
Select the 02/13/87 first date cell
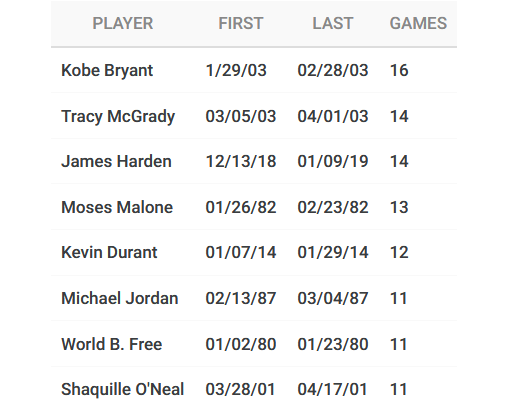pos(241,298)
